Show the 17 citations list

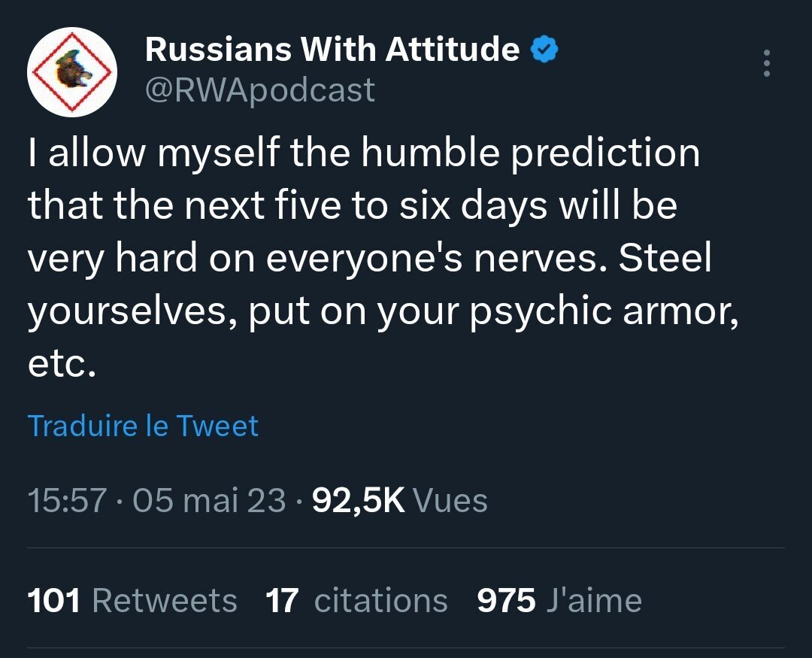click(x=356, y=601)
